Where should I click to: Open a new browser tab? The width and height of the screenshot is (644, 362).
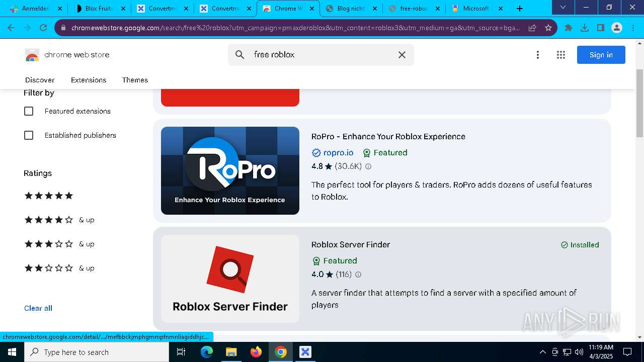coord(520,9)
